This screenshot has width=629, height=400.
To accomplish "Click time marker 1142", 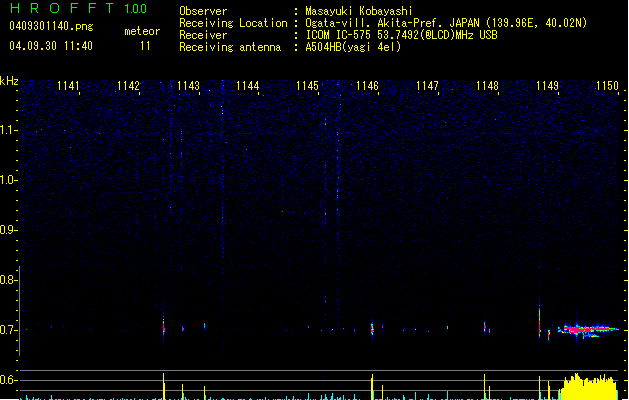I will [128, 86].
